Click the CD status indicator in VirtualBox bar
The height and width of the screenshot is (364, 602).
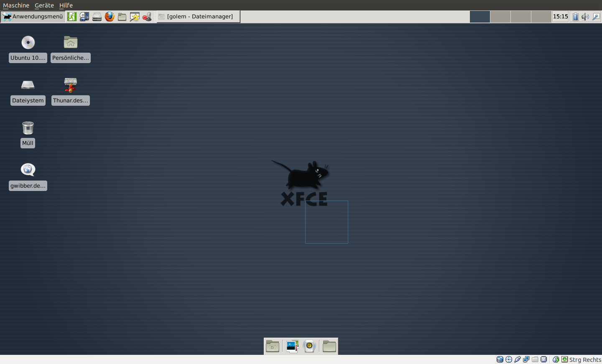pyautogui.click(x=508, y=359)
